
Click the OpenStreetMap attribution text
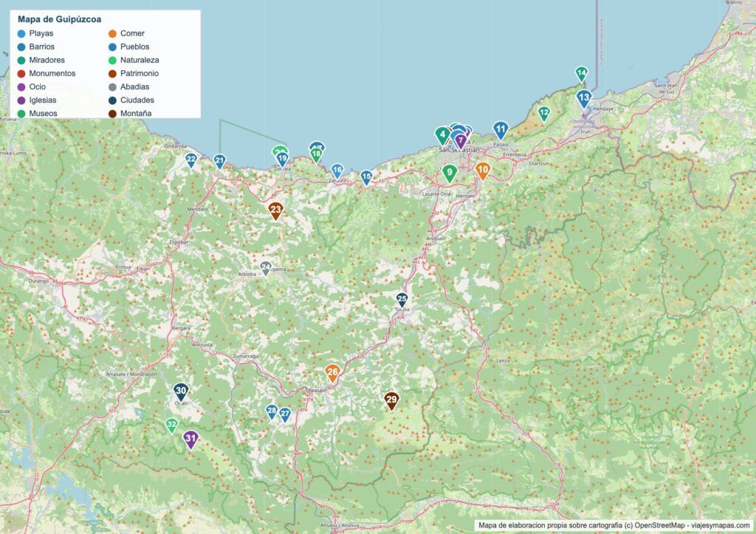coord(614,525)
